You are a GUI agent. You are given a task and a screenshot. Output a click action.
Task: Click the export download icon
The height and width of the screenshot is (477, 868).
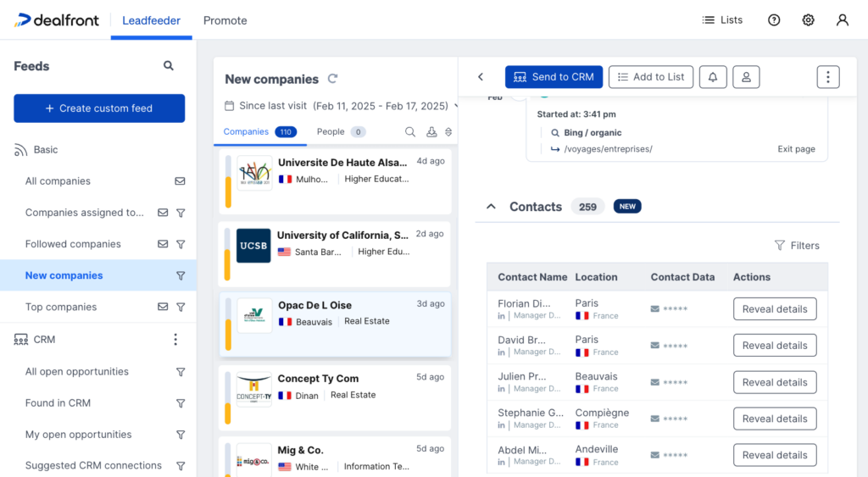click(x=431, y=131)
